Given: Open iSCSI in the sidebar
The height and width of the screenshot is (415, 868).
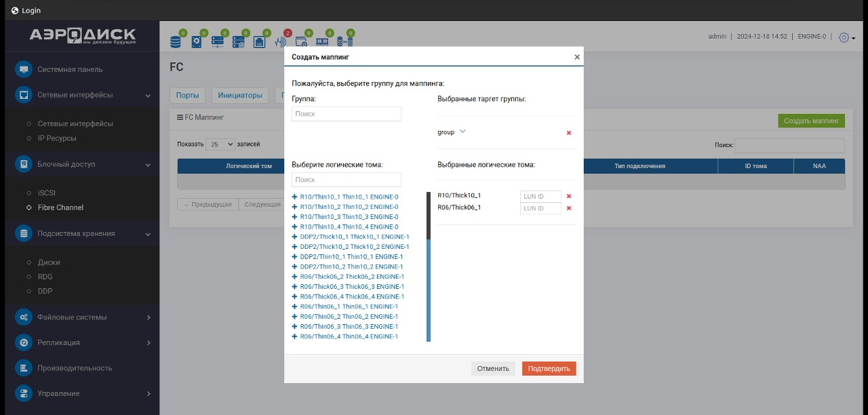Looking at the screenshot, I should click(46, 193).
